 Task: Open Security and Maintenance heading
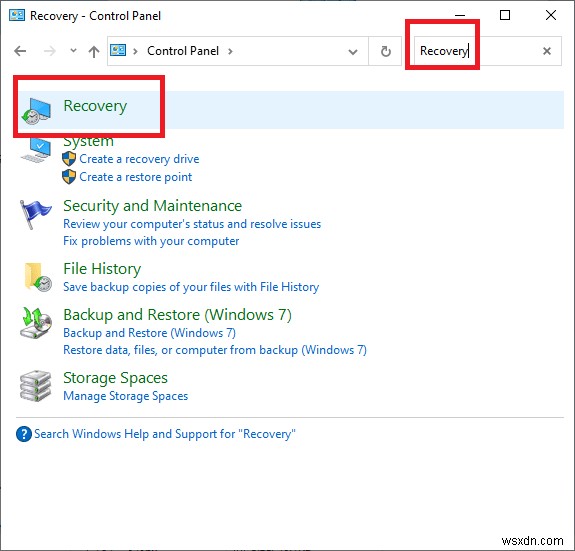click(x=153, y=206)
